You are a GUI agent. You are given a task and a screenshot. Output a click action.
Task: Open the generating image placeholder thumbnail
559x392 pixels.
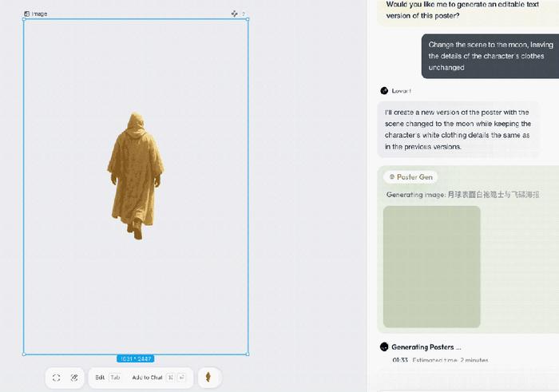432,267
